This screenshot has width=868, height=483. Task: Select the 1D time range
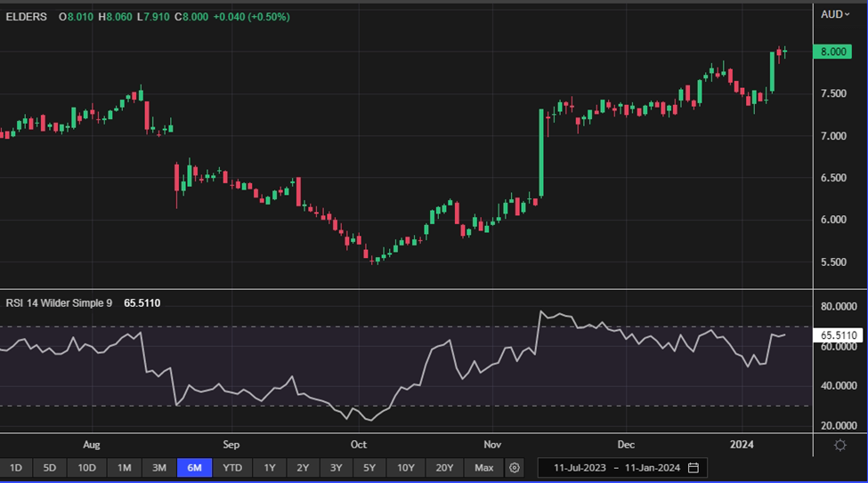click(16, 468)
